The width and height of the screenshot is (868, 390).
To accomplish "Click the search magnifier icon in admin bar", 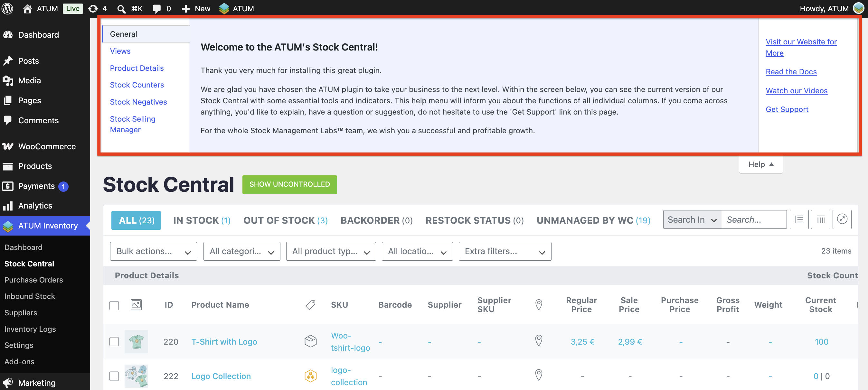I will pyautogui.click(x=121, y=8).
